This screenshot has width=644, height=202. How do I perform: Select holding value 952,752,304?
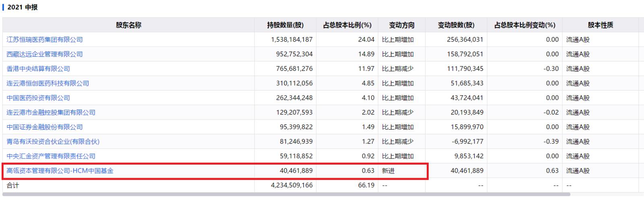click(294, 54)
